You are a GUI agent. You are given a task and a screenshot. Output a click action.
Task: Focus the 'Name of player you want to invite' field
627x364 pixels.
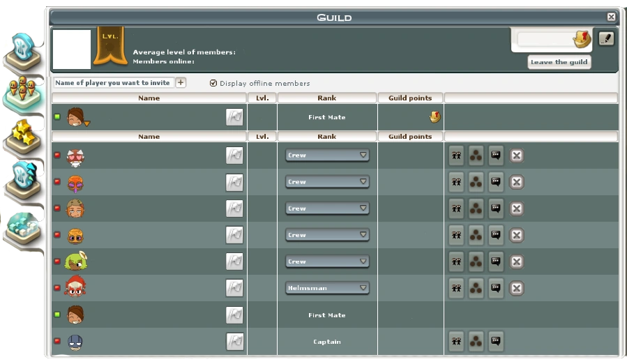pyautogui.click(x=114, y=83)
